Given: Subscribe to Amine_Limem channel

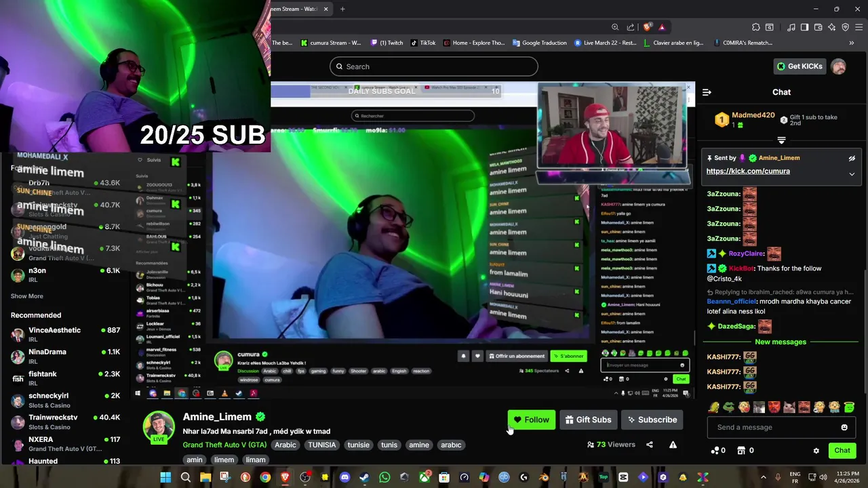Looking at the screenshot, I should click(x=652, y=420).
